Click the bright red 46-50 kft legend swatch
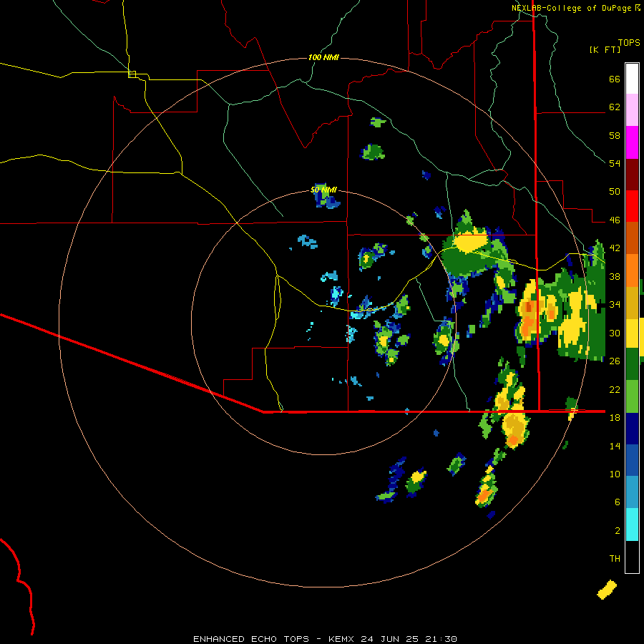The height and width of the screenshot is (644, 644). pyautogui.click(x=632, y=206)
